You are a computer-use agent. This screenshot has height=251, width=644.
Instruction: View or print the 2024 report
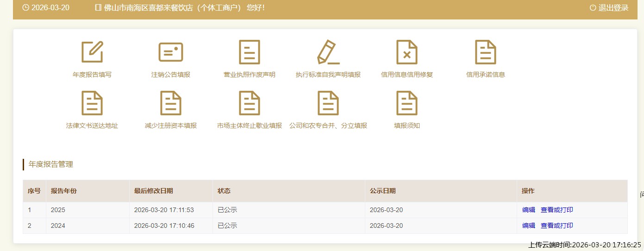[556, 226]
